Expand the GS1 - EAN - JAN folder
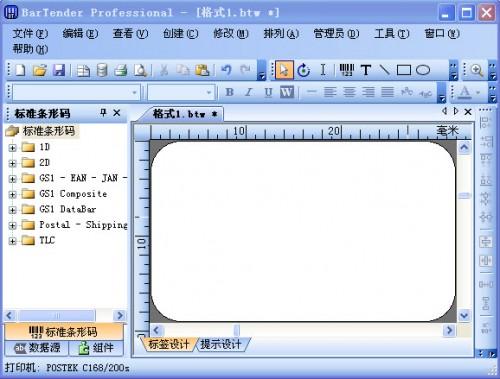500x379 pixels. (x=12, y=179)
